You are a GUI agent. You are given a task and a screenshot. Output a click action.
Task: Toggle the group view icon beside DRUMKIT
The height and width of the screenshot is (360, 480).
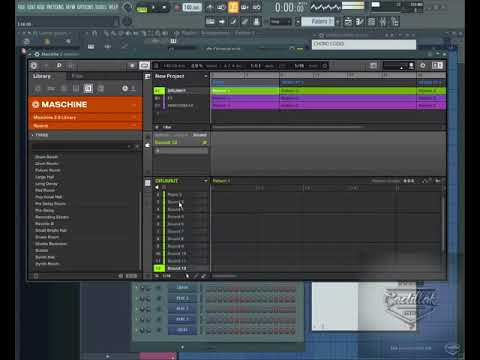[148, 182]
